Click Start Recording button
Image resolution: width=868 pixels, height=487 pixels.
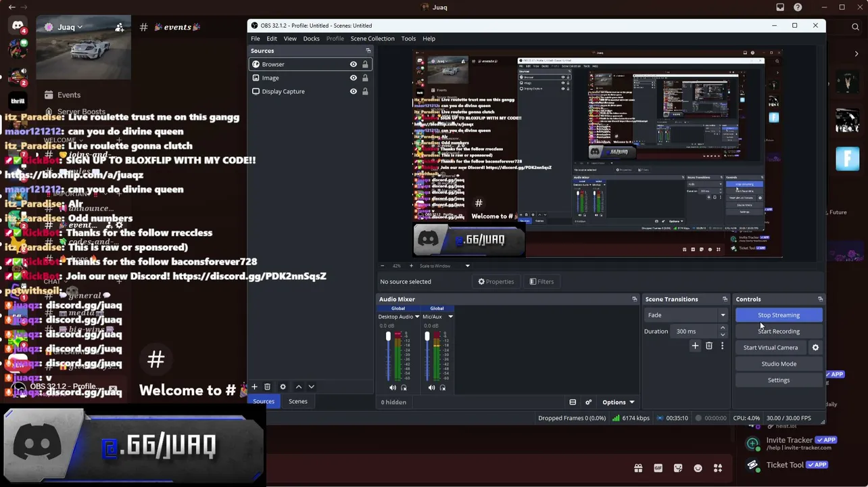(779, 331)
